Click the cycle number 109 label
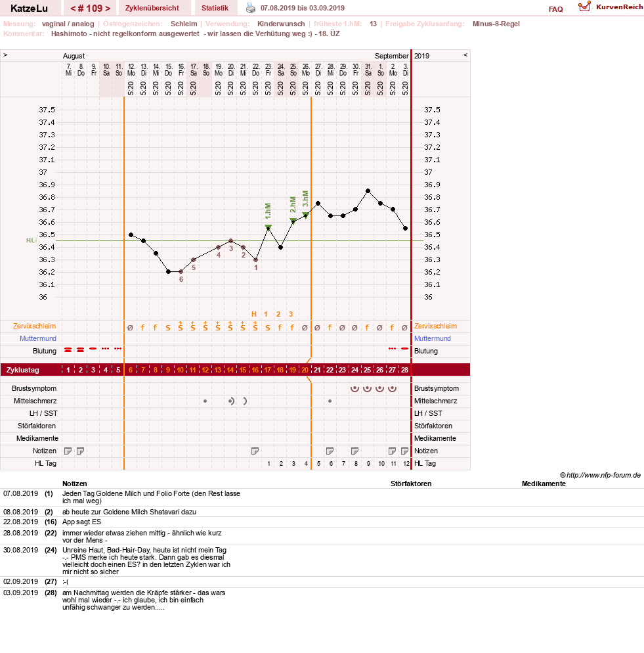 tap(91, 9)
